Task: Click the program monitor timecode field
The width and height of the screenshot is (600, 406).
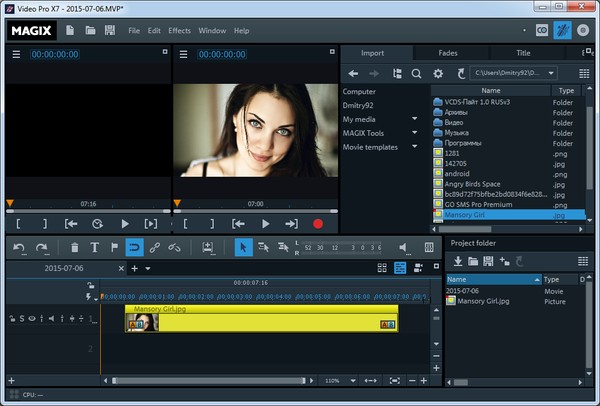Action: click(x=222, y=54)
